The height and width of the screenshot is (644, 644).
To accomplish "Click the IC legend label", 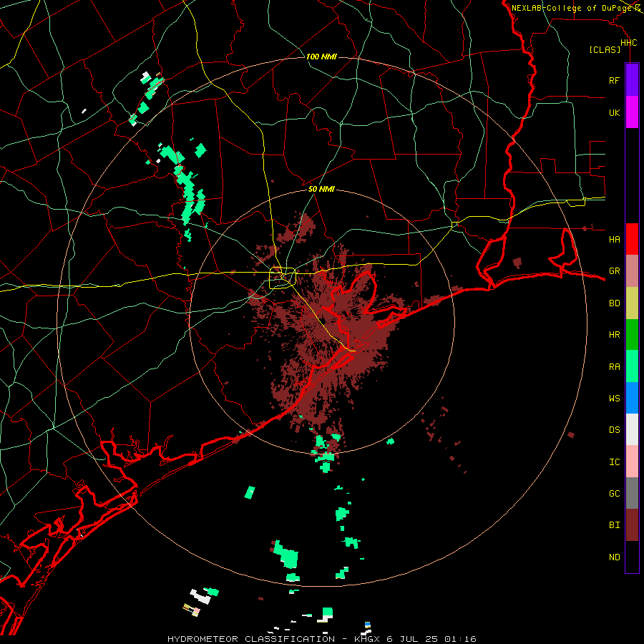I will (614, 462).
